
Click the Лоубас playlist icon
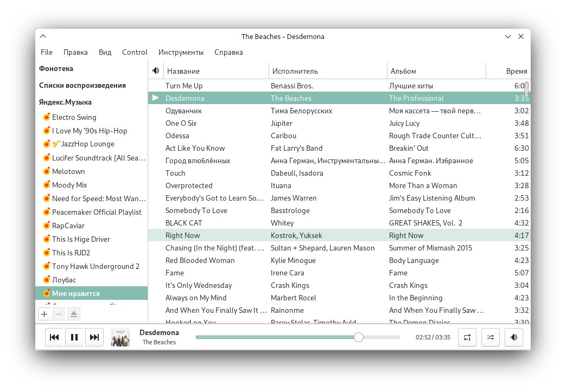(47, 279)
